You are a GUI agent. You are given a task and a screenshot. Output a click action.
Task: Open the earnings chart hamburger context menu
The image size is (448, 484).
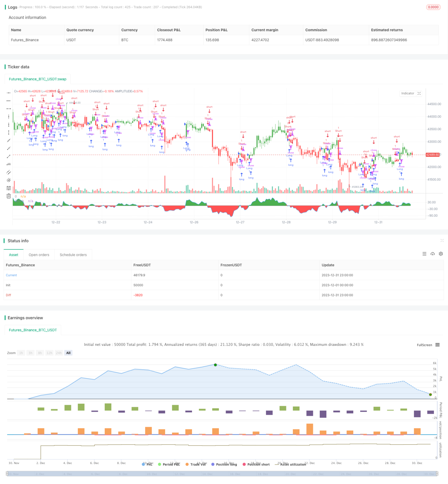pos(437,345)
